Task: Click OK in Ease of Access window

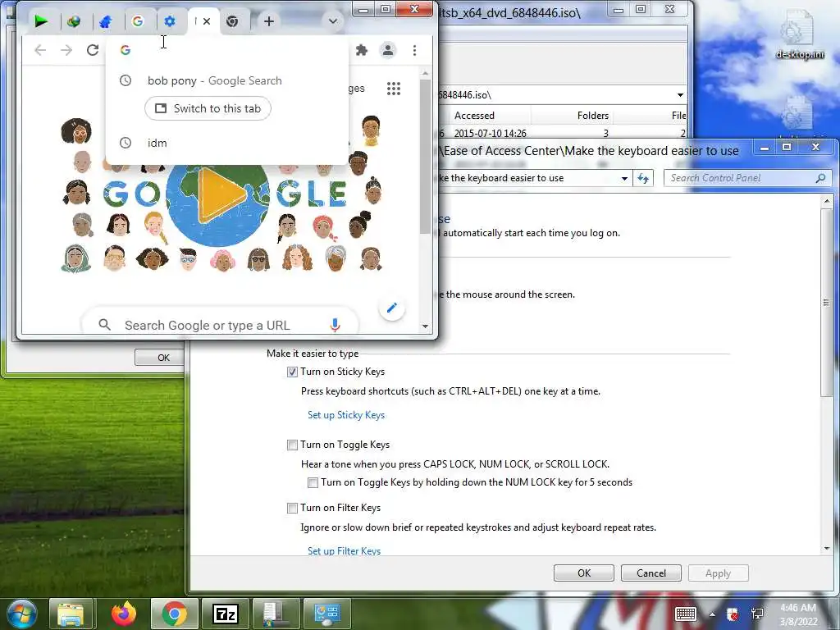Action: coord(584,573)
